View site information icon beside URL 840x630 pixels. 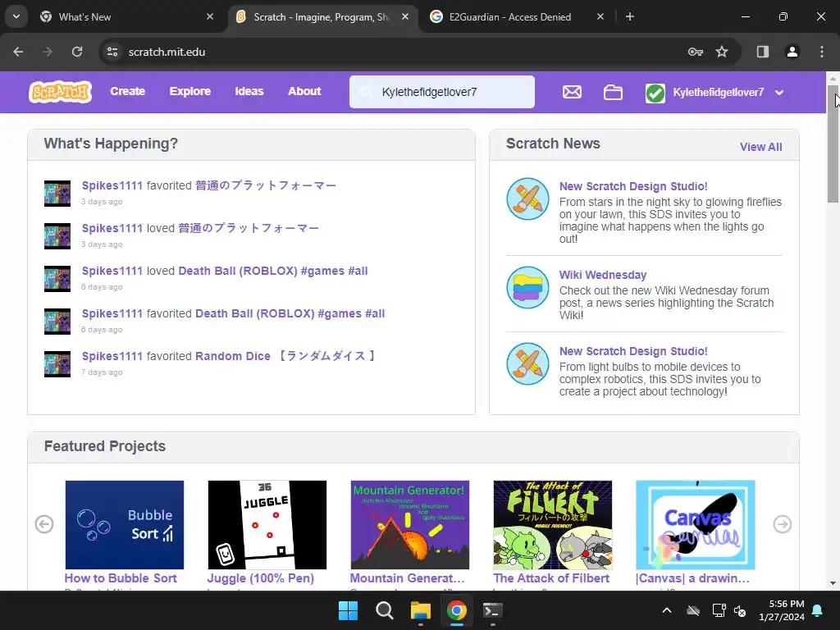pos(112,52)
